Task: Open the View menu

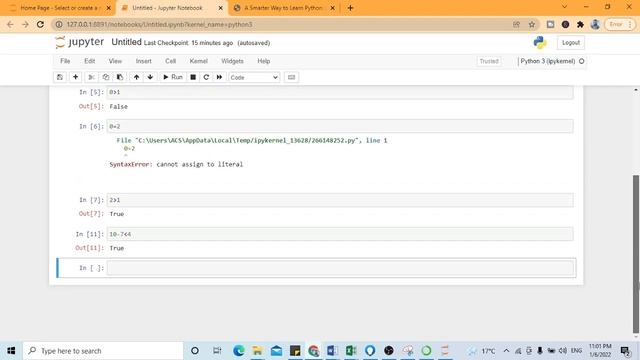Action: [x=115, y=61]
